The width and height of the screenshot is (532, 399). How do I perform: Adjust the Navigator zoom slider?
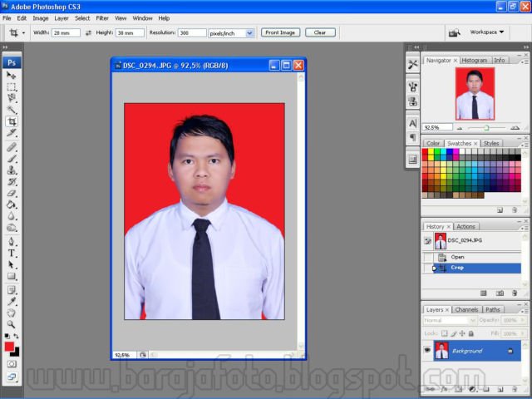[486, 127]
